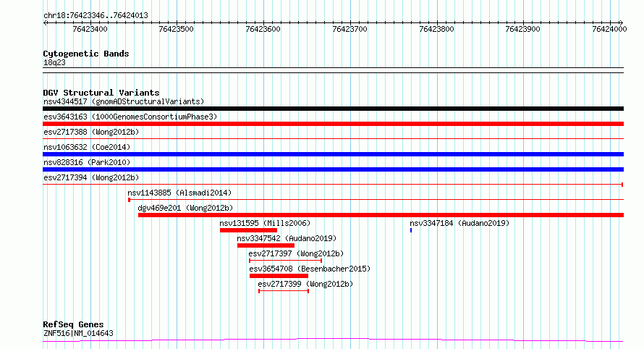Select the dgv469e201 thick red bar
644x349 pixels.
tap(381, 215)
